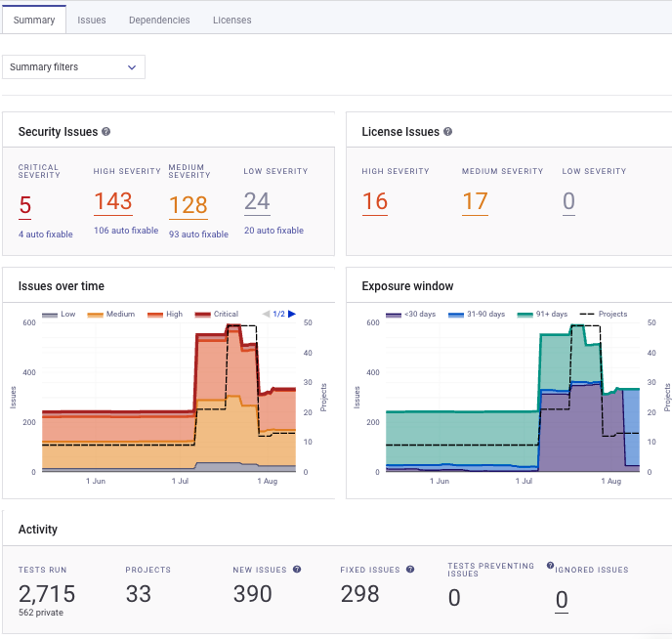
Task: Click the Fixed Issues info icon
Action: pos(410,569)
